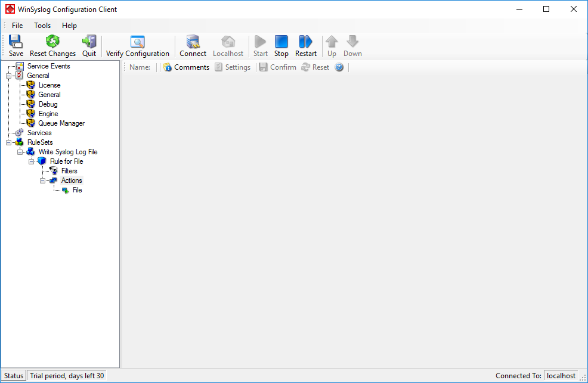Select the General child item under General
This screenshot has width=588, height=383.
(49, 95)
